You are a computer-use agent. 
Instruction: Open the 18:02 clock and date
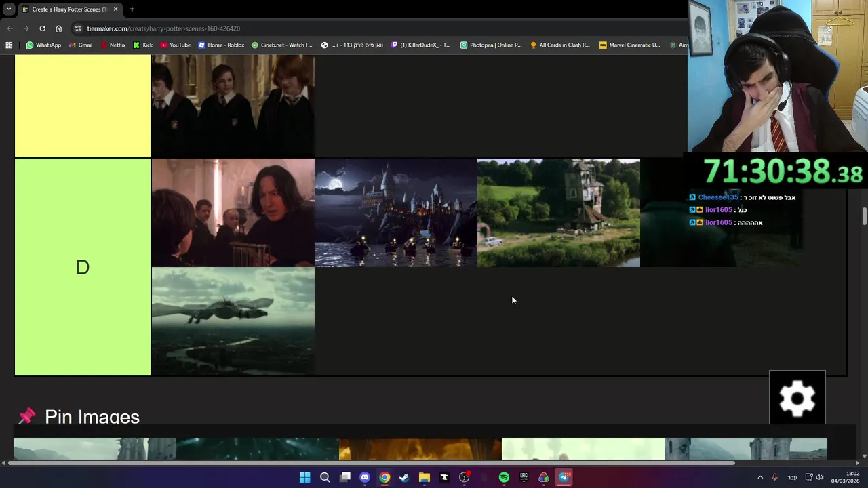(x=847, y=477)
